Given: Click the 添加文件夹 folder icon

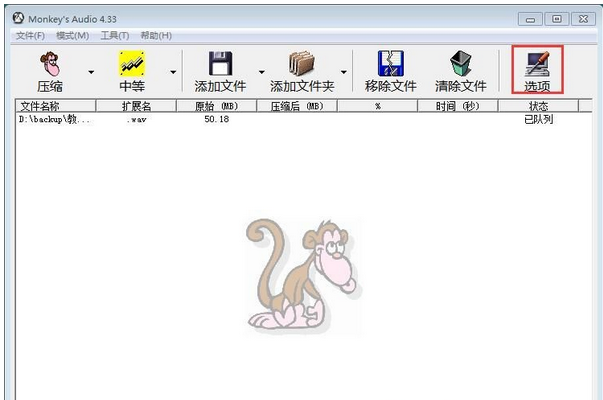Looking at the screenshot, I should [302, 64].
